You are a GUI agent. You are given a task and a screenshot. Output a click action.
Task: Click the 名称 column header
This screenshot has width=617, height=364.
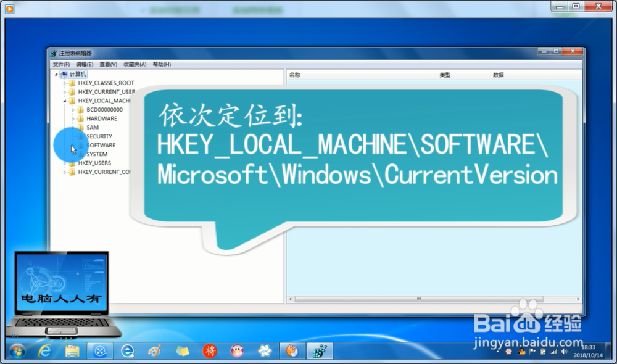(x=362, y=75)
